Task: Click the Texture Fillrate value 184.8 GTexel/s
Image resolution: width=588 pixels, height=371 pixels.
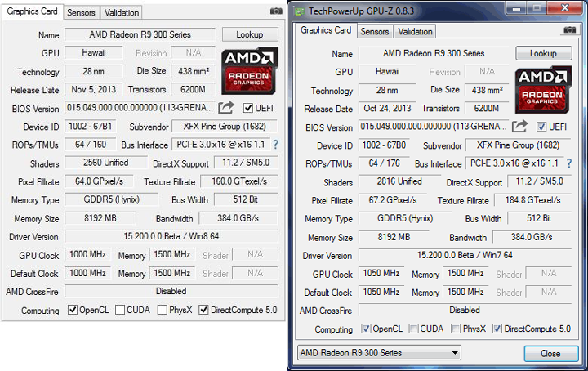Action: point(532,200)
